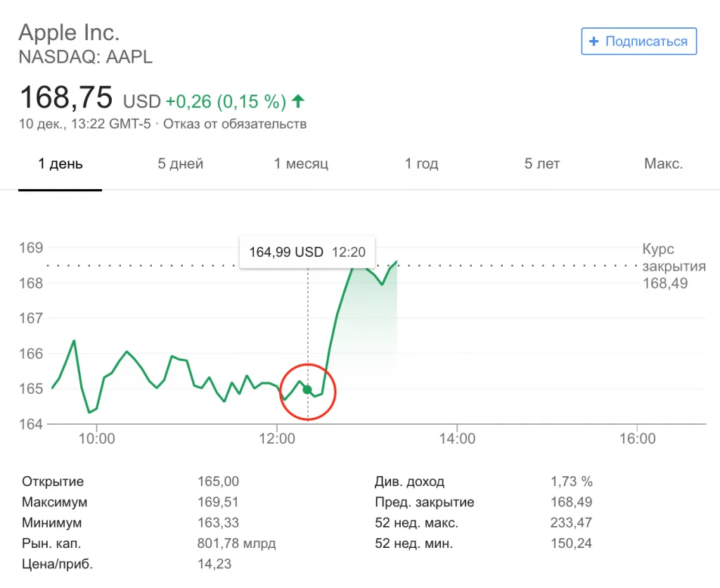Switch to the 5 лет tab
This screenshot has height=588, width=720.
pos(542,164)
